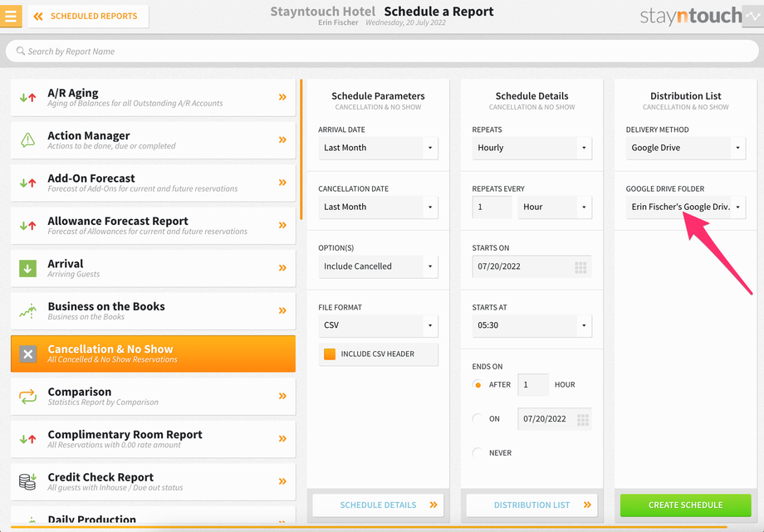
Task: Open the Google Drive Folder dropdown
Action: point(686,207)
